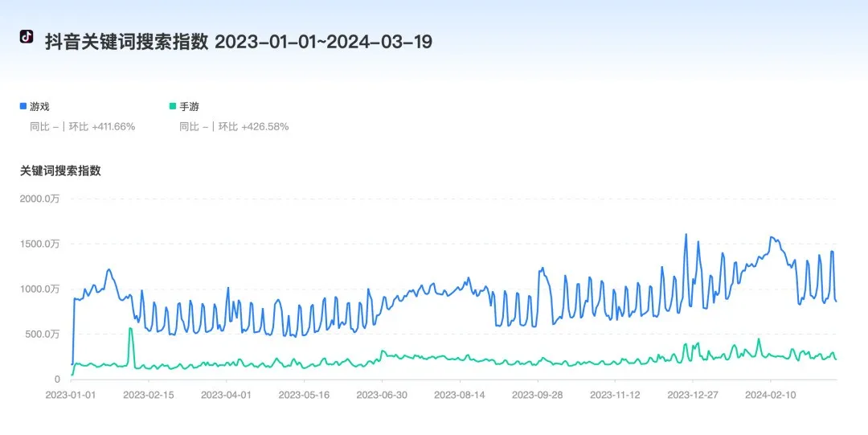Click the 关键词搜索指数 axis title
The height and width of the screenshot is (435, 868).
tap(60, 170)
